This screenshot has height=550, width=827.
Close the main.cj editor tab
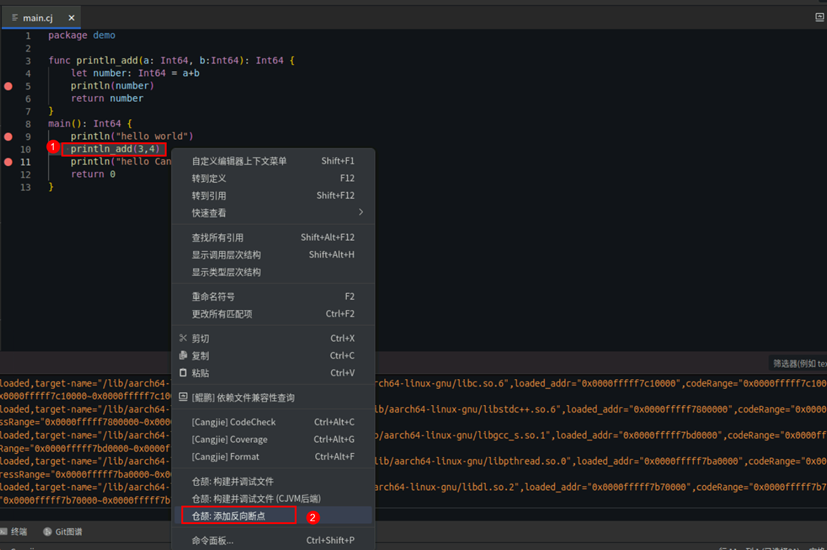(x=71, y=18)
